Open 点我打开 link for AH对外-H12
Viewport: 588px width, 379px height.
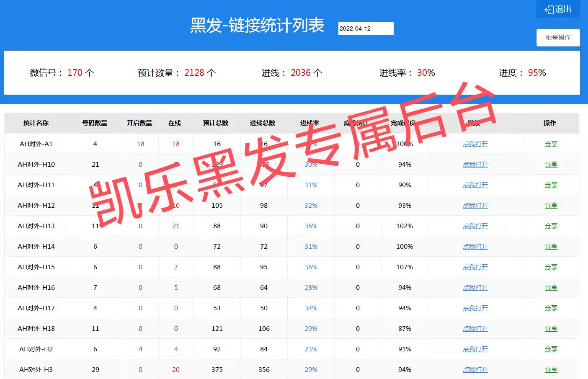click(x=475, y=206)
